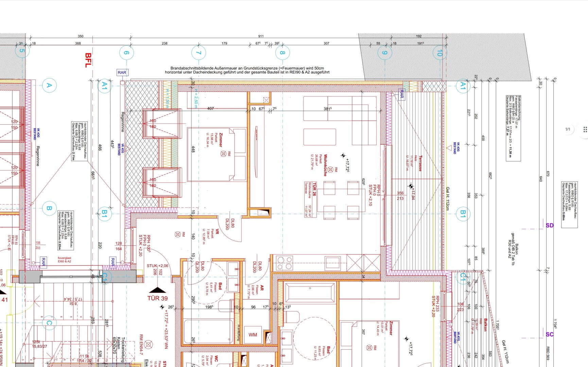Select the row axis marker circle A
The width and height of the screenshot is (588, 367).
pos(49,85)
